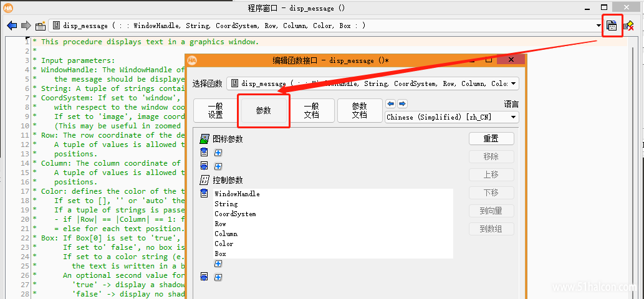Click the 控制参数 section icon
Screen dimensions: 644x299
click(x=204, y=179)
